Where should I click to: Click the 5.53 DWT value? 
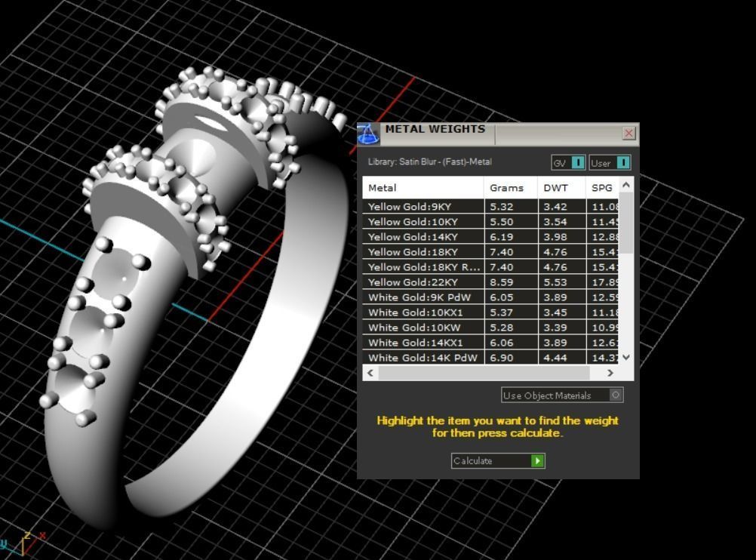555,282
